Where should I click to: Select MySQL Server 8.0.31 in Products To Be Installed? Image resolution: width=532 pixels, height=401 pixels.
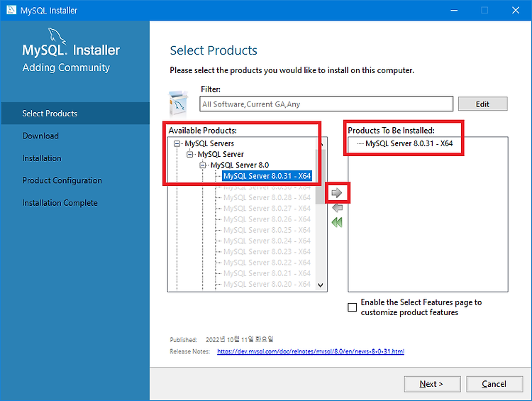tap(409, 143)
